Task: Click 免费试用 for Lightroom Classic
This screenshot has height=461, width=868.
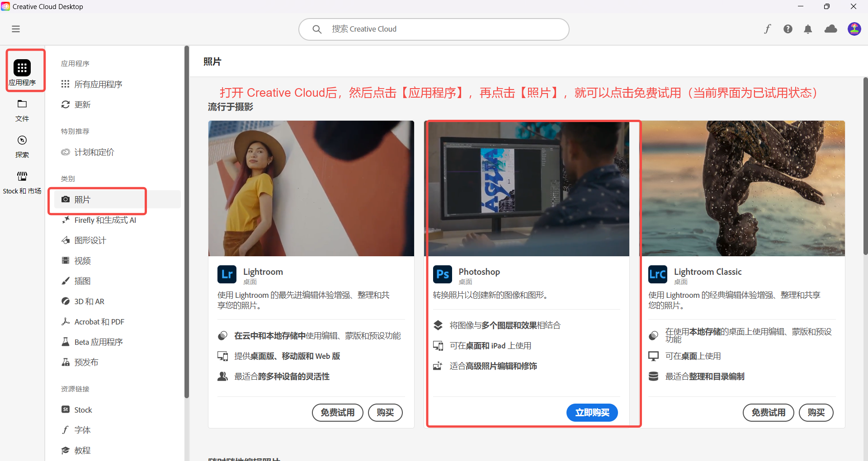Action: pos(769,413)
